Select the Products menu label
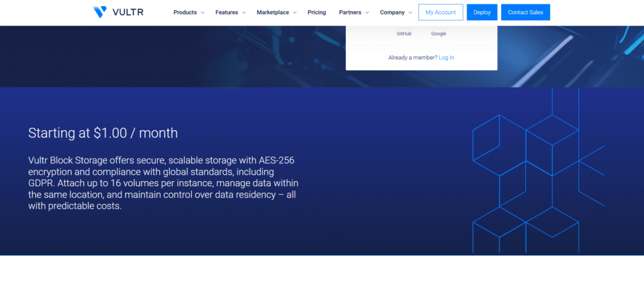Screen dimensions: 644x293 tap(185, 13)
